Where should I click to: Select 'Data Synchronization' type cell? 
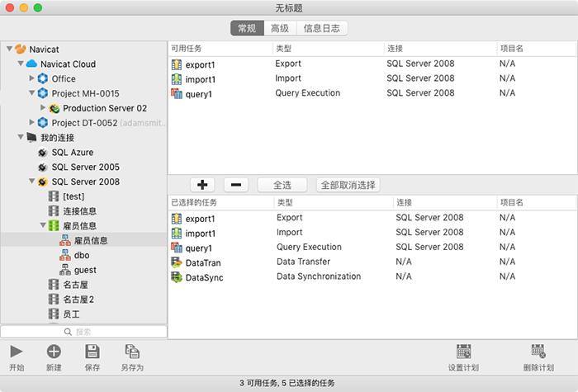319,276
